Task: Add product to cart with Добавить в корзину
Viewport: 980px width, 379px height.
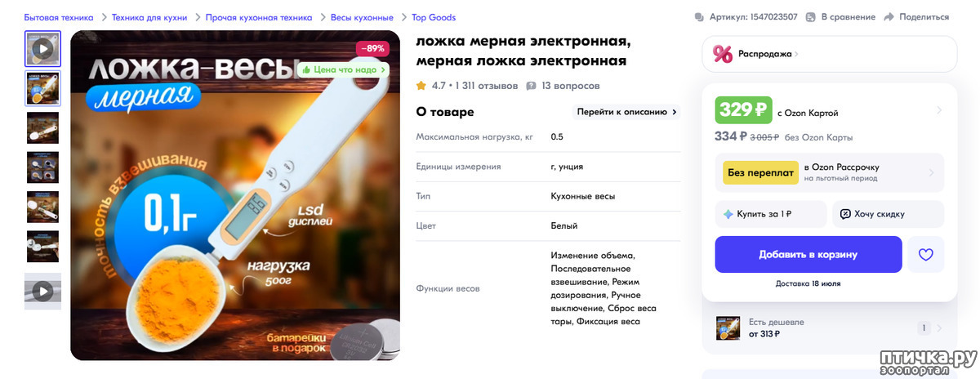Action: 808,255
